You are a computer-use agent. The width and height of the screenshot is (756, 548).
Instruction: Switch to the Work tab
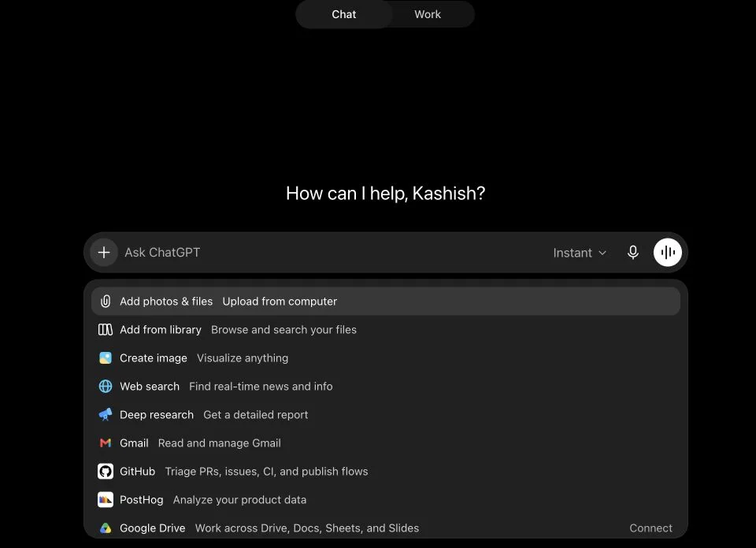[x=428, y=14]
